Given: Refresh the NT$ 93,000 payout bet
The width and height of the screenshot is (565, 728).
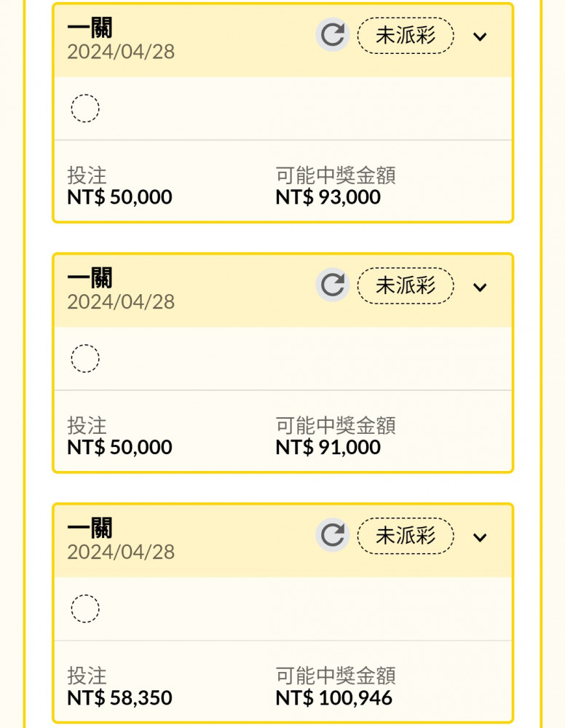Looking at the screenshot, I should 333,35.
